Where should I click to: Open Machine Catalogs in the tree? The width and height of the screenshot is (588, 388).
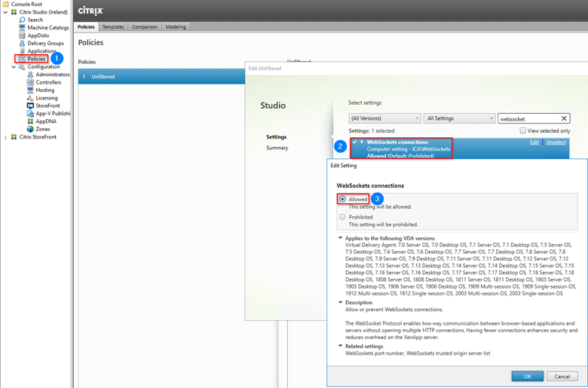pos(48,28)
